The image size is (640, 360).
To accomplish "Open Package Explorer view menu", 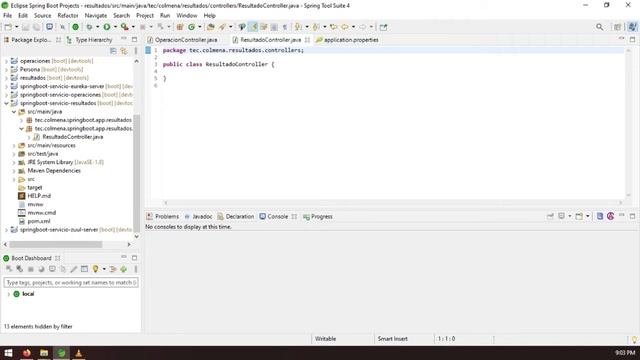I will tap(136, 51).
